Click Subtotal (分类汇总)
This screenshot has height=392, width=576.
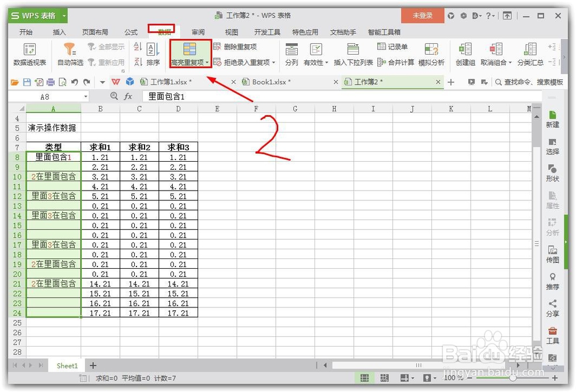point(530,55)
